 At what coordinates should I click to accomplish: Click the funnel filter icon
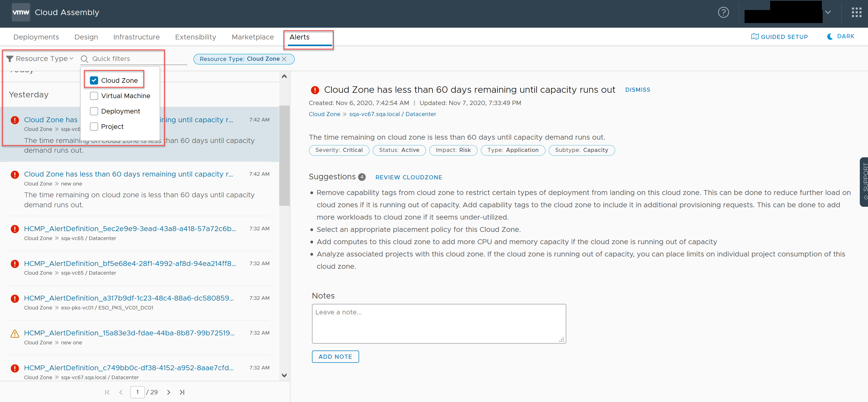10,59
